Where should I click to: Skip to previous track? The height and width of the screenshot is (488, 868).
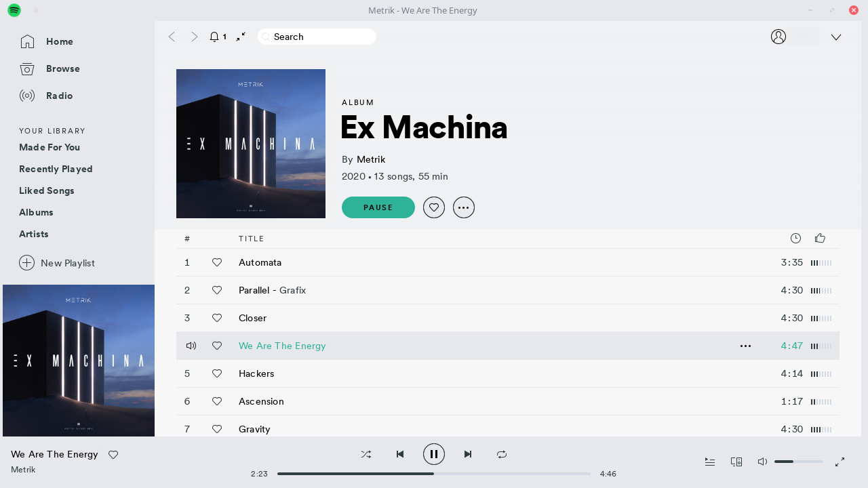click(x=400, y=454)
